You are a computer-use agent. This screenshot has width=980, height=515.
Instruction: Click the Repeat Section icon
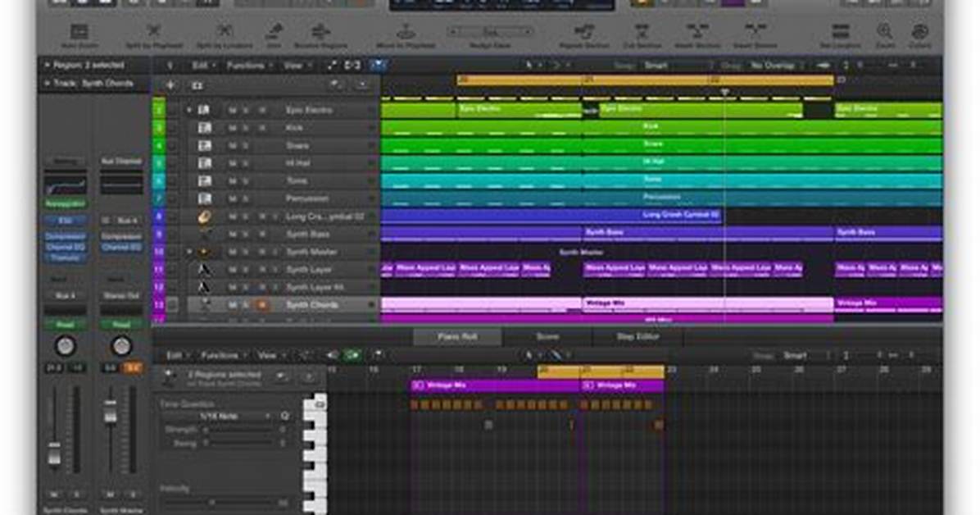pyautogui.click(x=584, y=30)
